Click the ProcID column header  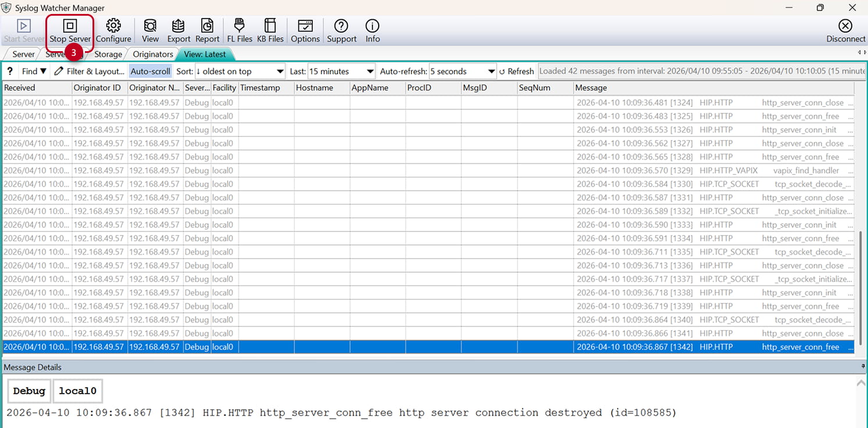coord(433,88)
